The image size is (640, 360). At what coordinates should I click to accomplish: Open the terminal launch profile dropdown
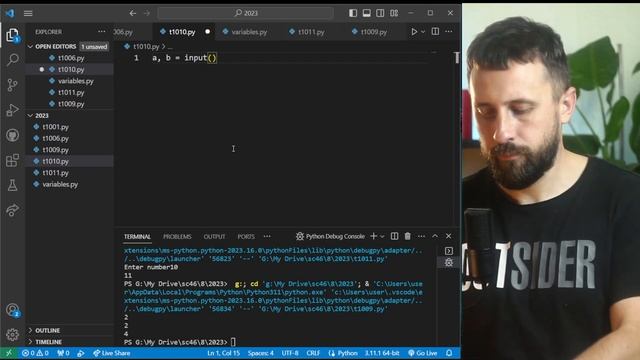point(382,236)
